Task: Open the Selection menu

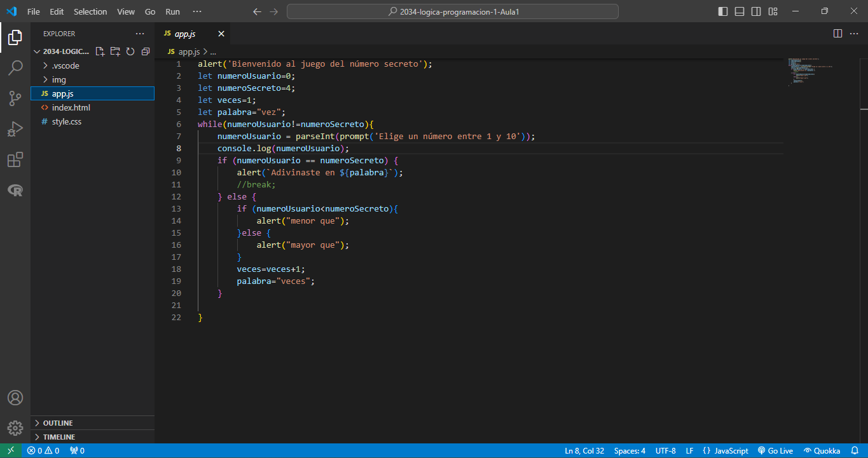Action: (90, 11)
